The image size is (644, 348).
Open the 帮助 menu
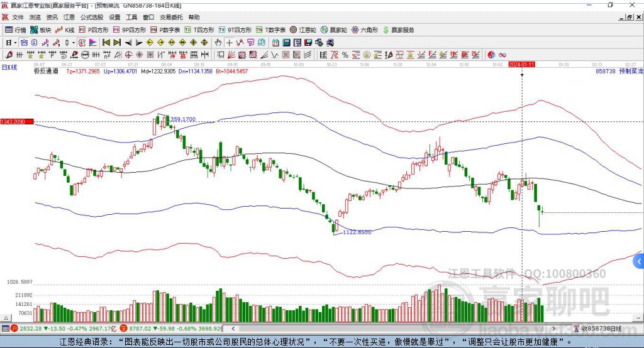tap(194, 17)
